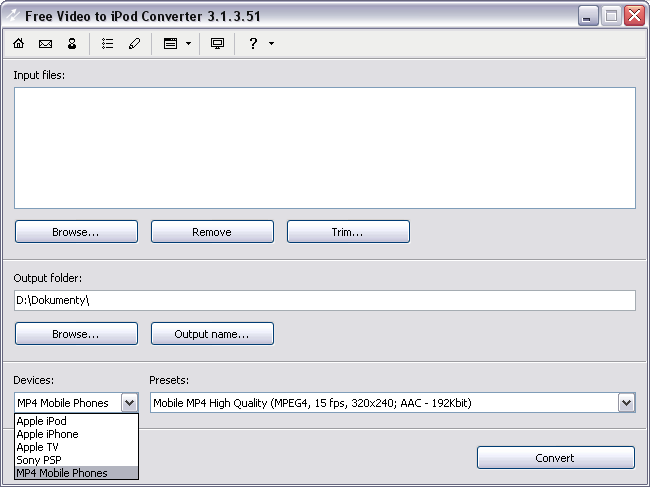Choose Apple TV in device list

pyautogui.click(x=76, y=447)
